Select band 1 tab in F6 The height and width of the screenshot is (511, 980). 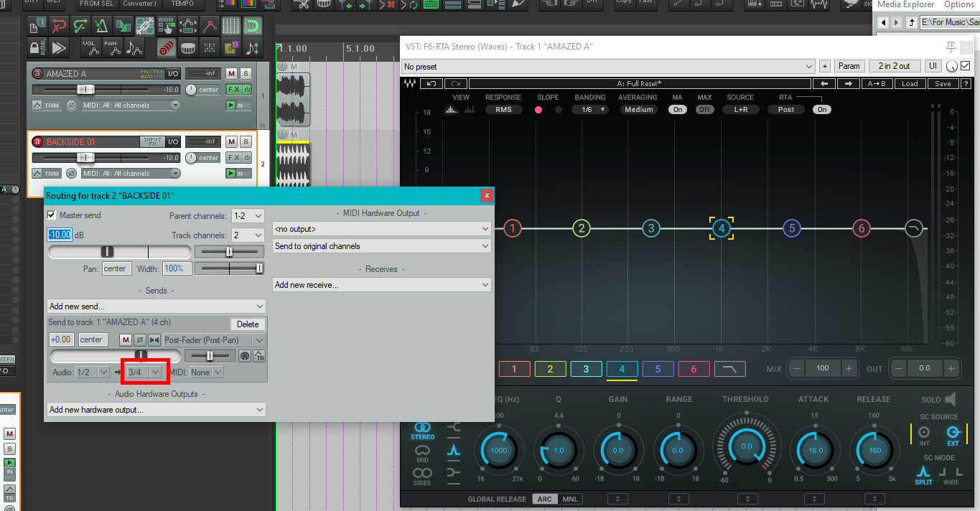pos(514,370)
